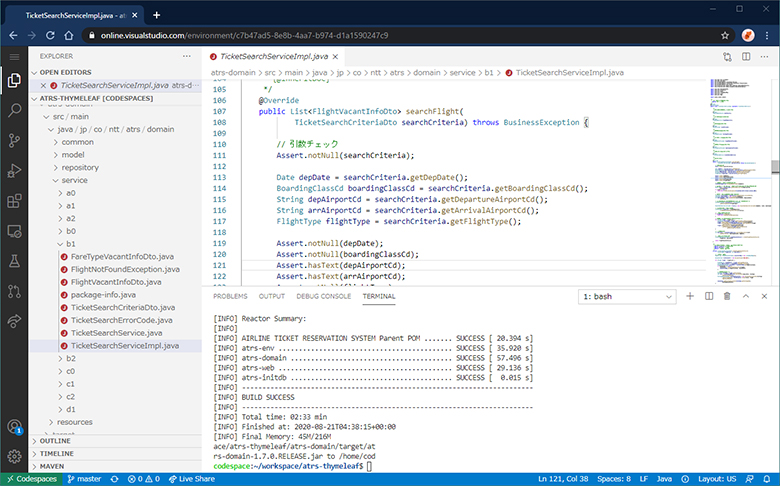Viewport: 780px width, 486px height.
Task: Open the Live Share activity bar icon
Action: (x=14, y=321)
